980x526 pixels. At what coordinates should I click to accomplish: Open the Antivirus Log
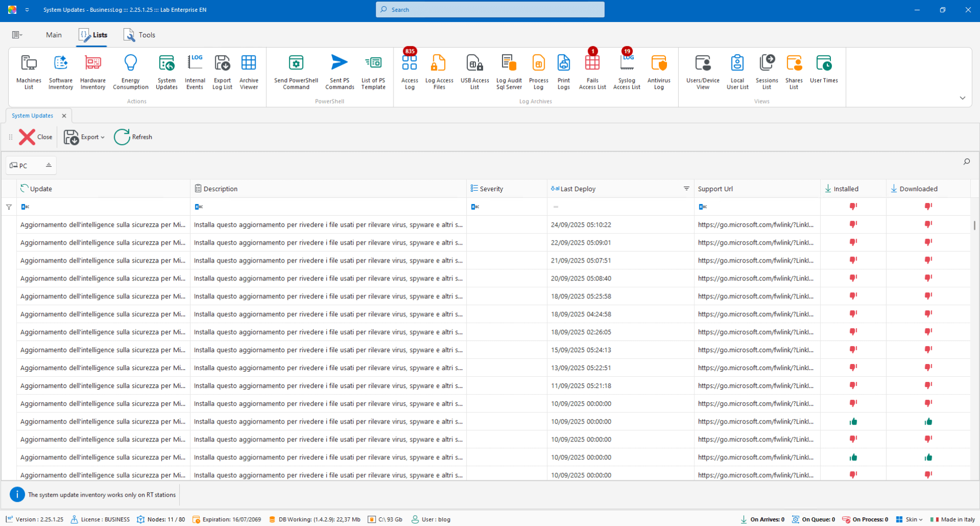point(658,72)
